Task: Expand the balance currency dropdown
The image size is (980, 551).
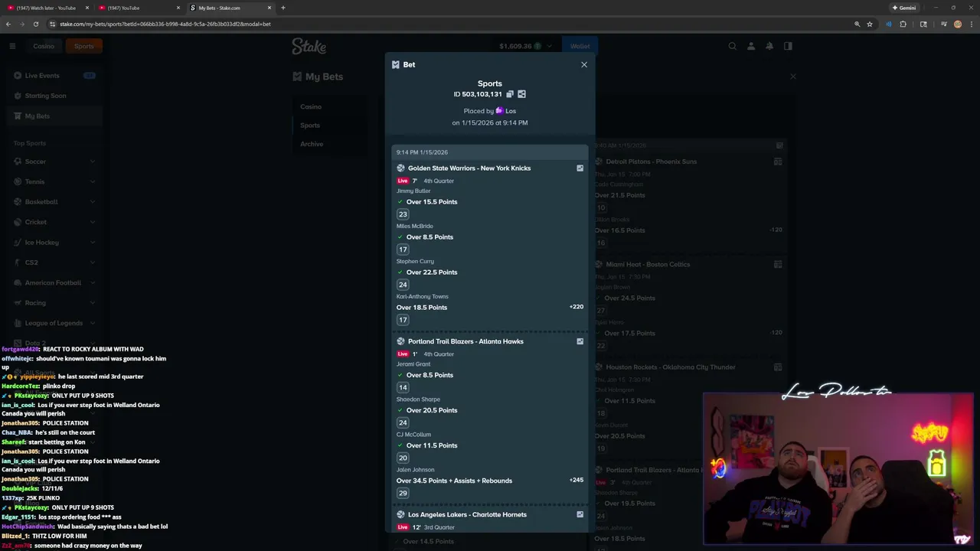Action: coord(549,46)
